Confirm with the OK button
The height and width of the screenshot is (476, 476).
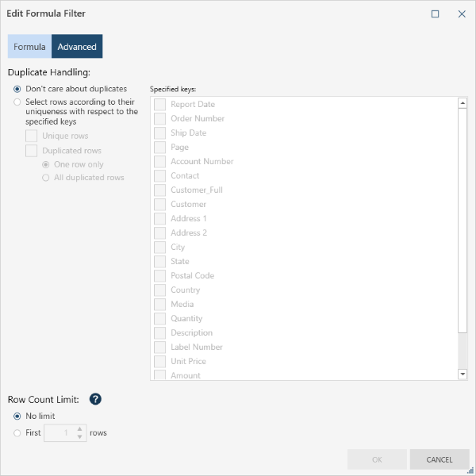click(377, 459)
